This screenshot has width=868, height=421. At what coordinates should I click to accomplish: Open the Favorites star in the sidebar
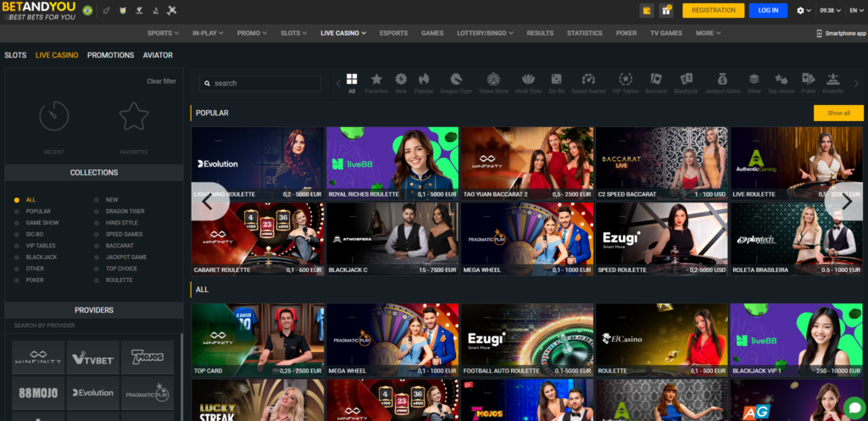pos(134,116)
